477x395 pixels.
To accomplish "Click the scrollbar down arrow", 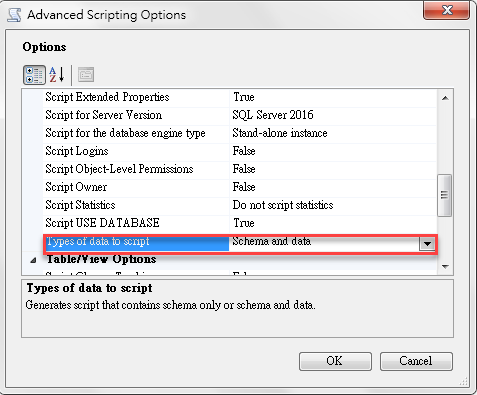I will click(x=445, y=266).
